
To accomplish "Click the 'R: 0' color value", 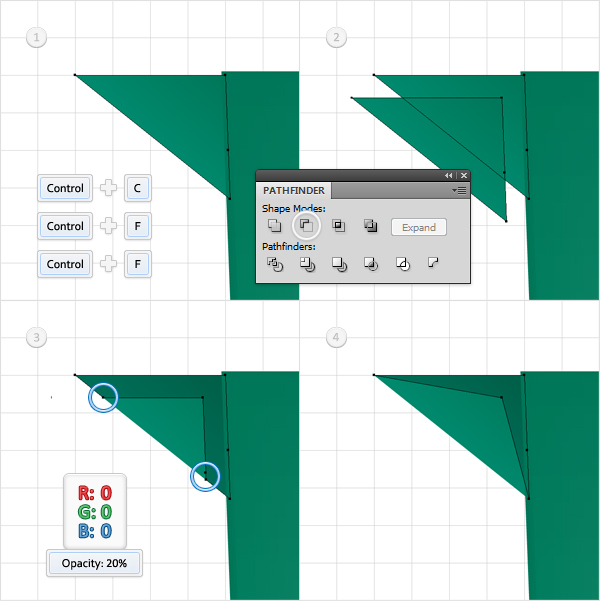I will point(95,493).
